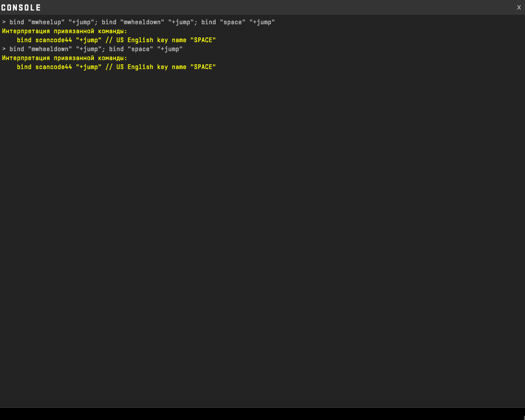Close the console with the X button

[519, 7]
